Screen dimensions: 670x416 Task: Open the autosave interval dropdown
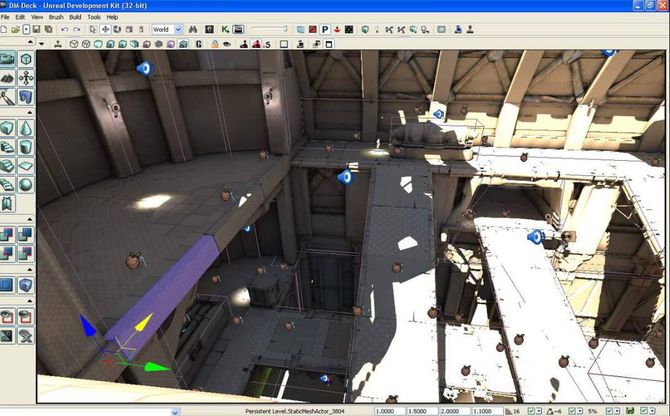click(x=651, y=411)
